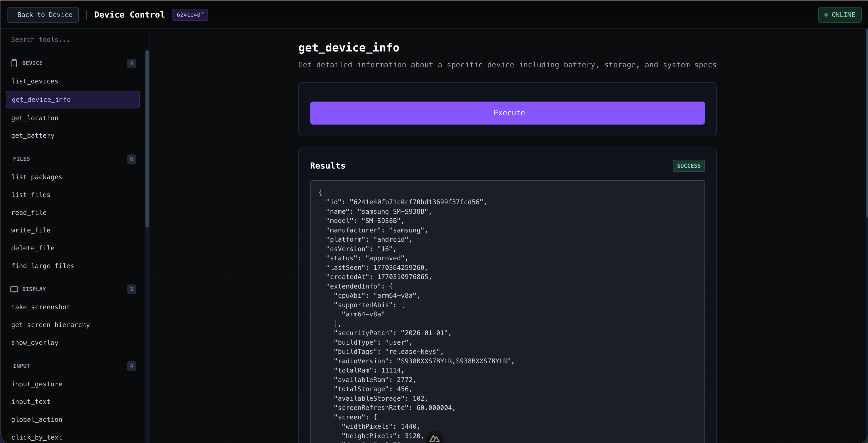Select get_device_info tool in sidebar
Image resolution: width=868 pixels, height=443 pixels.
click(x=73, y=100)
